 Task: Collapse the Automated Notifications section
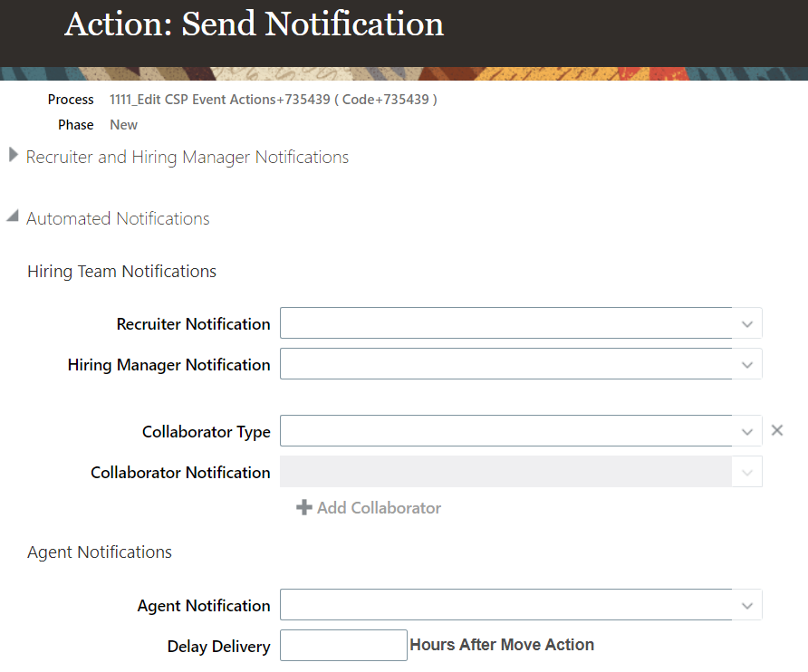click(13, 216)
